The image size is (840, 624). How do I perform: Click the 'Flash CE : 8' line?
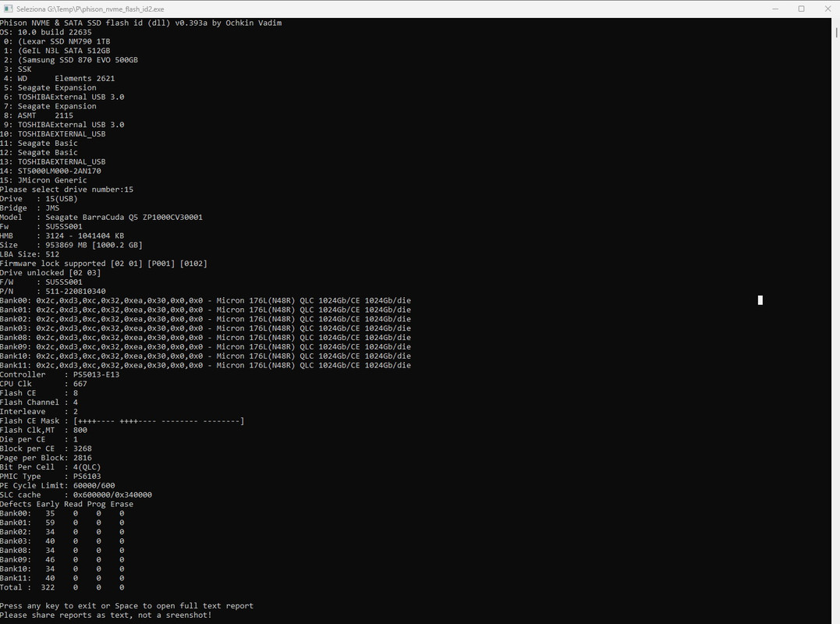[x=38, y=392]
